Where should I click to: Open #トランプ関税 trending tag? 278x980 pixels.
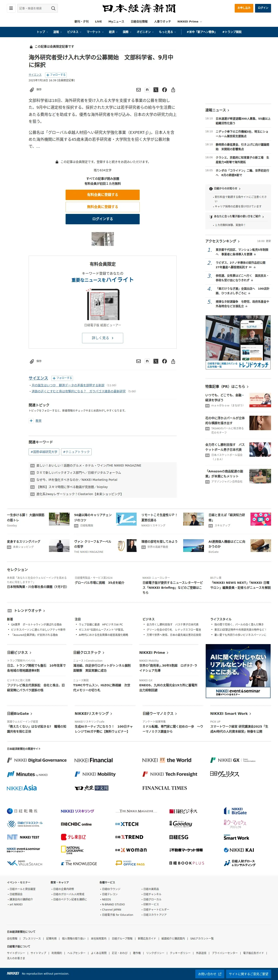(232, 32)
